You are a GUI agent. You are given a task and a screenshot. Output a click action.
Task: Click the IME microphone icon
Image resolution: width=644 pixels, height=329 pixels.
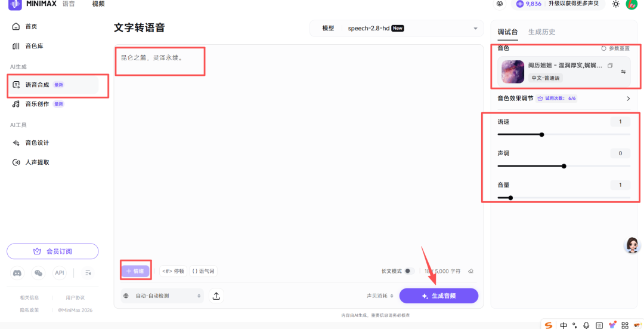tap(586, 325)
